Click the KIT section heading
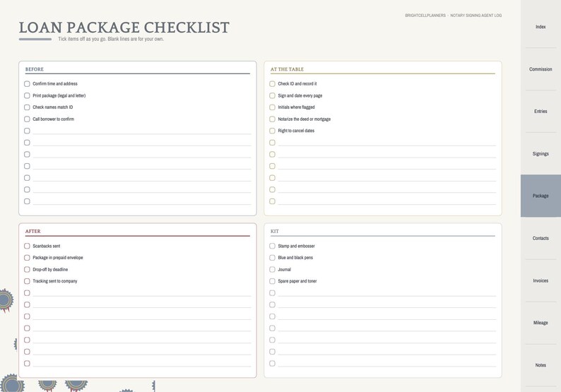Screen dimensions: 561x392 [x=274, y=232]
